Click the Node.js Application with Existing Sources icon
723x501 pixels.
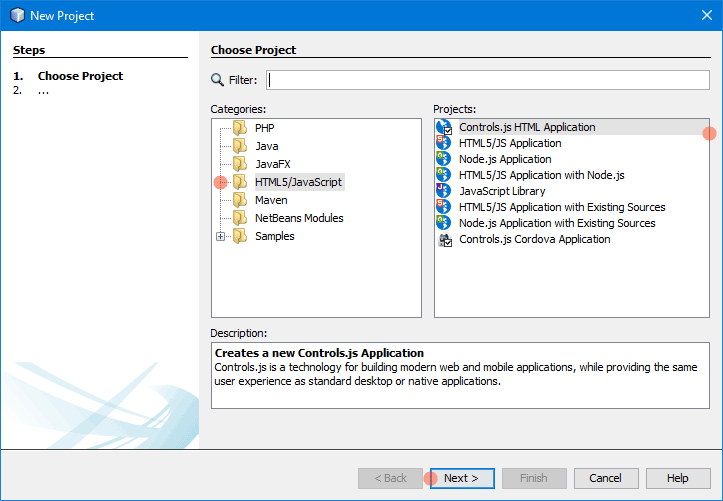pos(444,223)
